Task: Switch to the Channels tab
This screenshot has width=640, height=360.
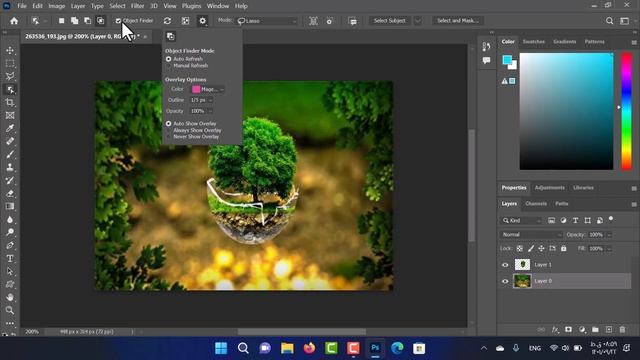Action: [536, 204]
